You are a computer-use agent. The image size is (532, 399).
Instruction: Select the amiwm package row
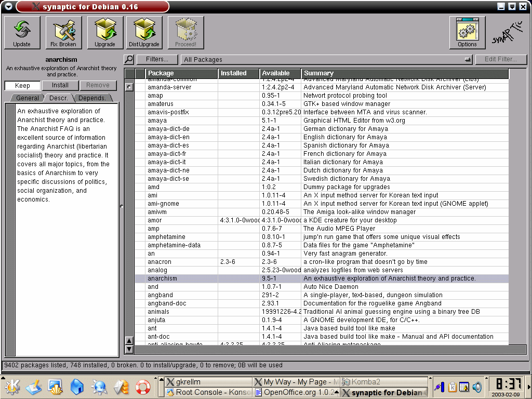322,212
